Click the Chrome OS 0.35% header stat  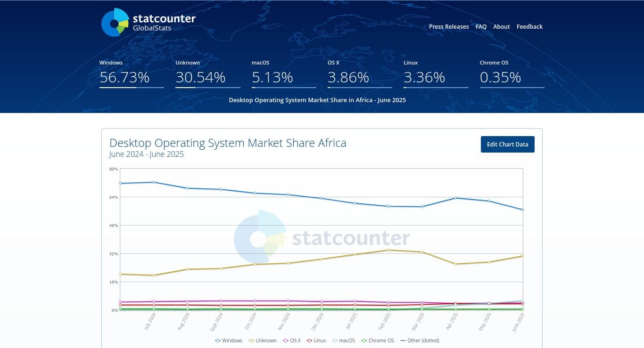(500, 77)
